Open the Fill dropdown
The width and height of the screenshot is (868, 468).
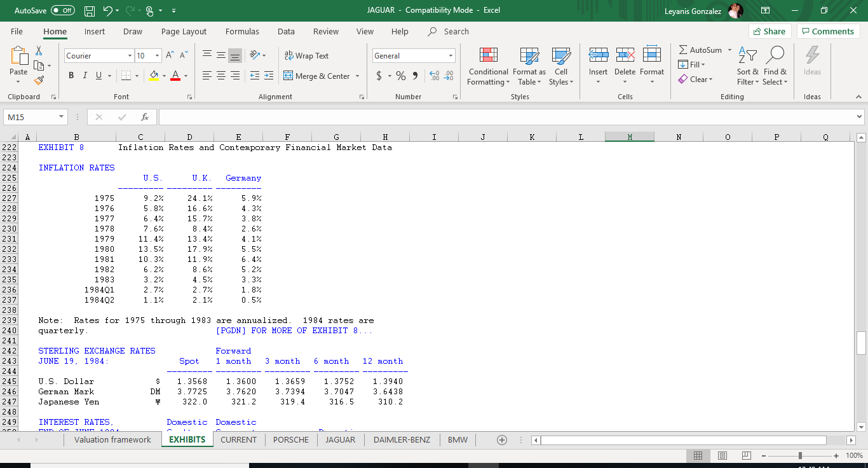pos(692,64)
